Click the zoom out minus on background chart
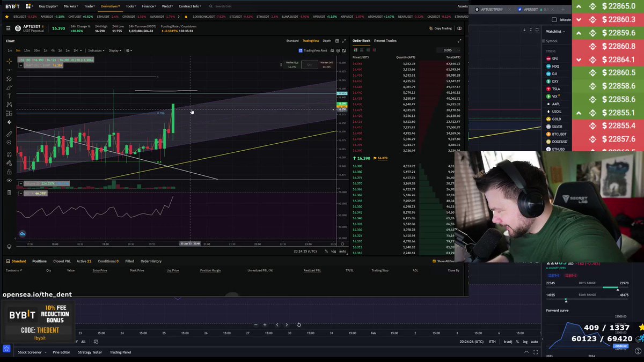The image size is (644, 362). (x=256, y=324)
